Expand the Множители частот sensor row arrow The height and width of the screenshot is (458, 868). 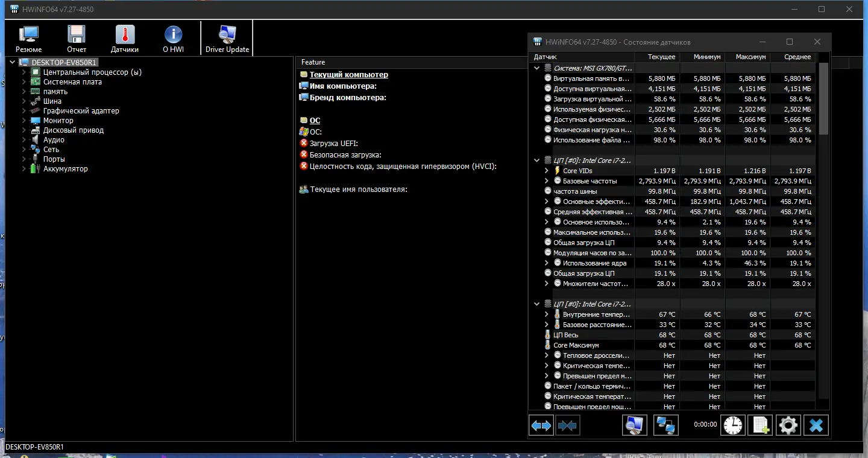[x=547, y=284]
